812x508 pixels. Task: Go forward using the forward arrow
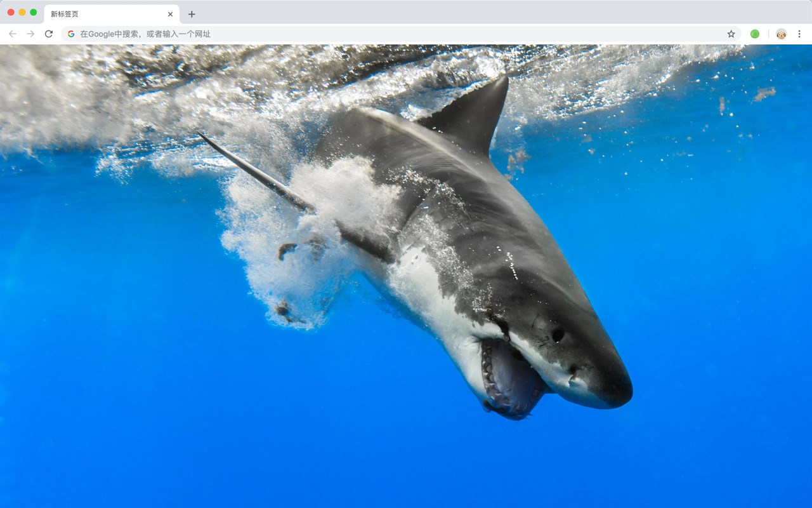point(30,34)
